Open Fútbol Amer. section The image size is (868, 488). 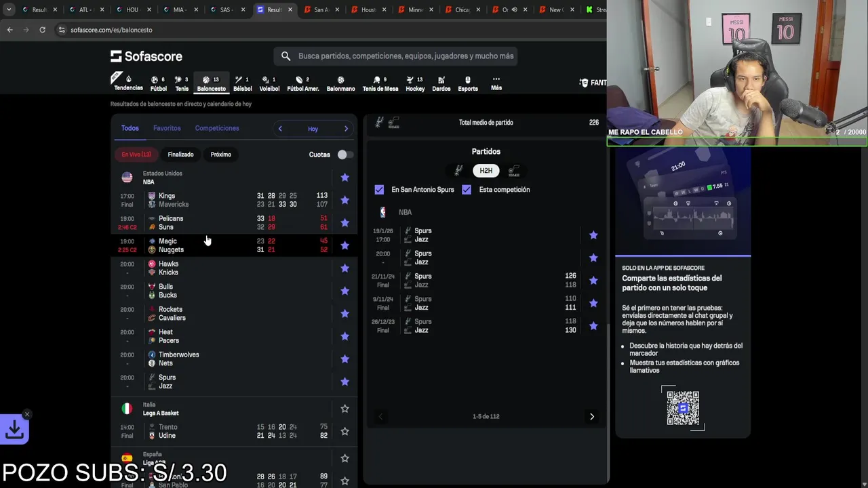click(302, 83)
